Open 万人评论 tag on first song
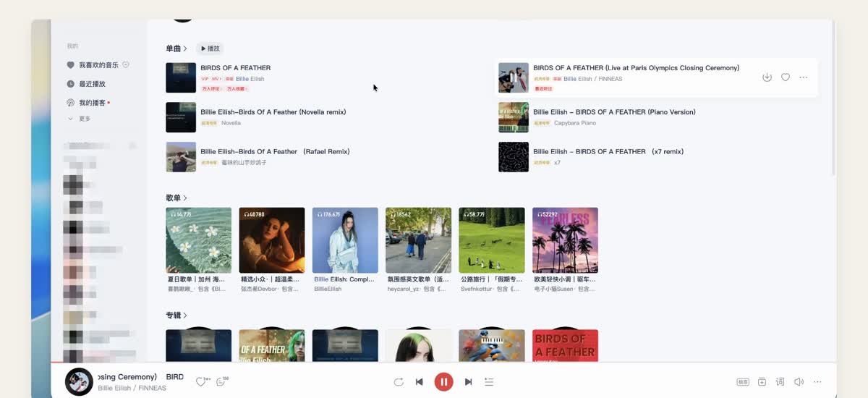 click(211, 89)
